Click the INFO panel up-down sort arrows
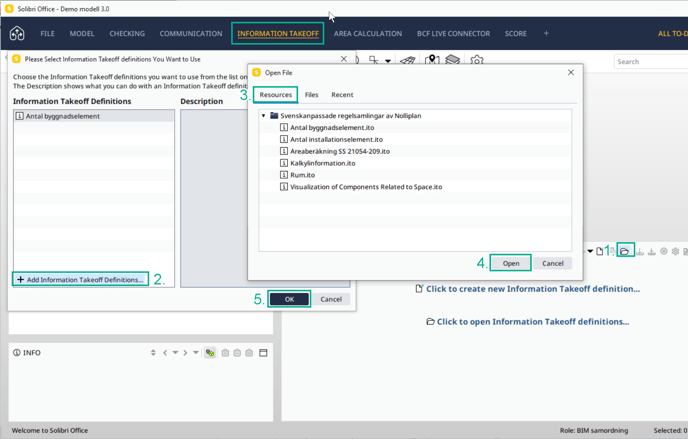 click(x=153, y=353)
